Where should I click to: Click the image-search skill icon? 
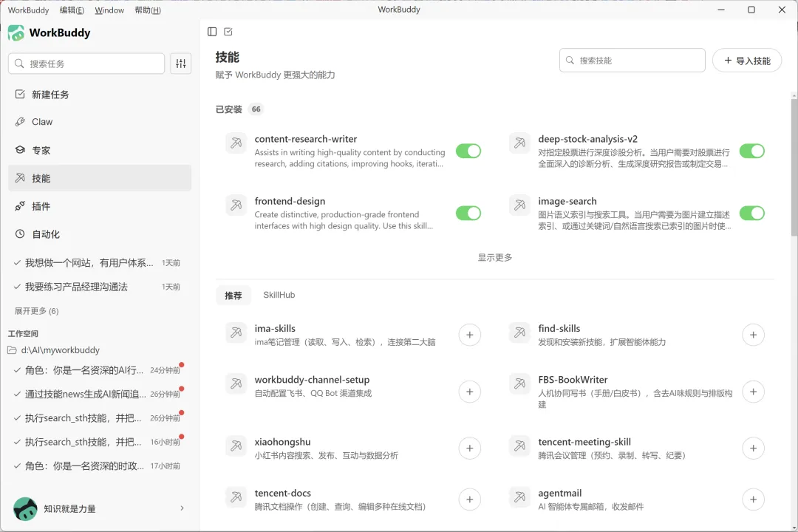[519, 205]
